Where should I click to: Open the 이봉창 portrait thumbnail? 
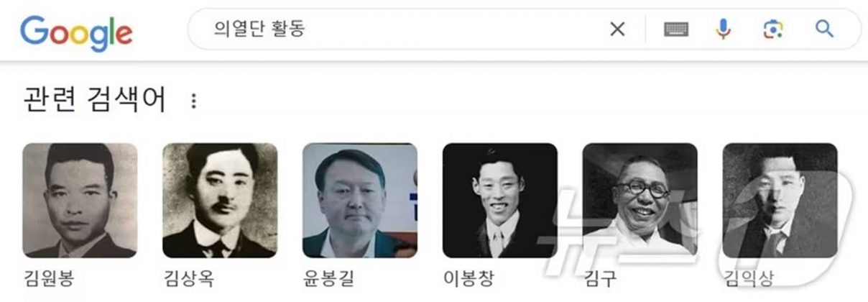coord(500,201)
